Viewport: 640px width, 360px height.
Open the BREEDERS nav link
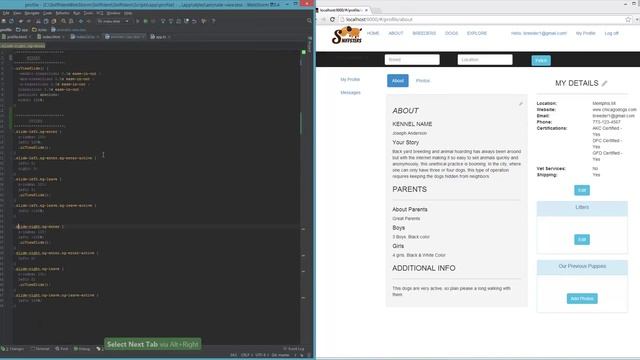pos(424,33)
